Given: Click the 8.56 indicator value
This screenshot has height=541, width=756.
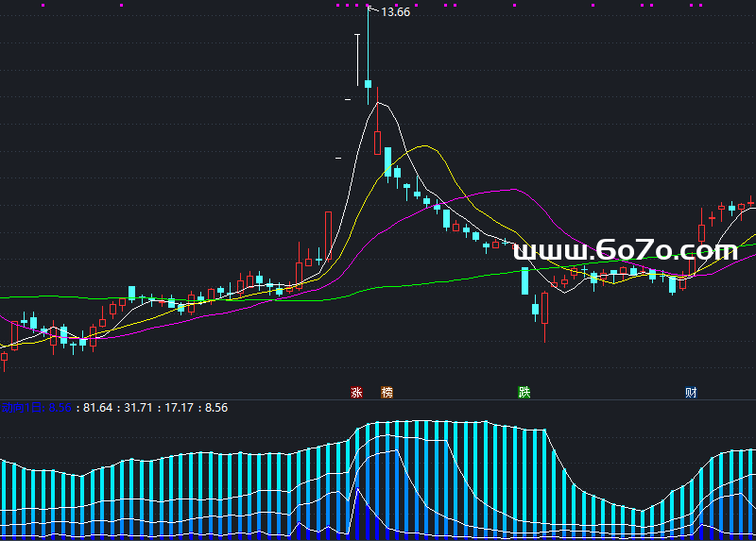Looking at the screenshot, I should pos(215,408).
